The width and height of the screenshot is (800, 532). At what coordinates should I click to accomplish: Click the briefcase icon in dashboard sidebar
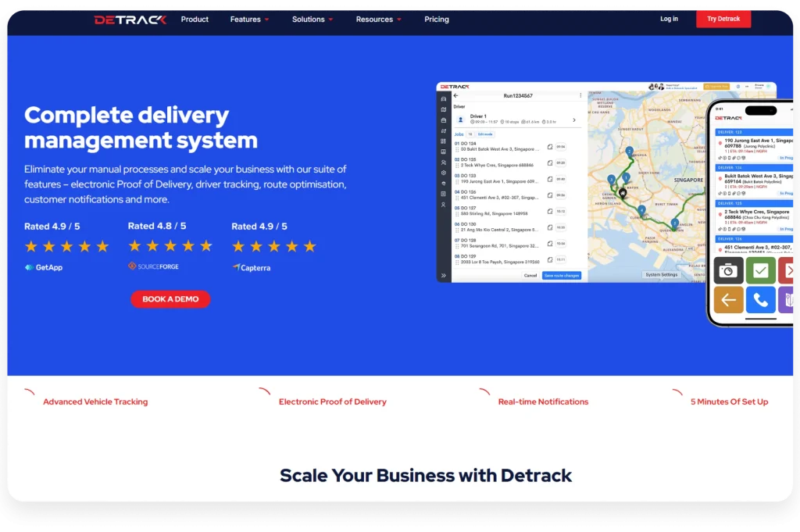click(444, 120)
